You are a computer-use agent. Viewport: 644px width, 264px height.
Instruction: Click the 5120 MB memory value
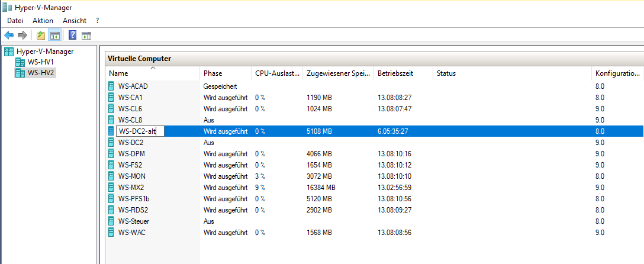319,199
